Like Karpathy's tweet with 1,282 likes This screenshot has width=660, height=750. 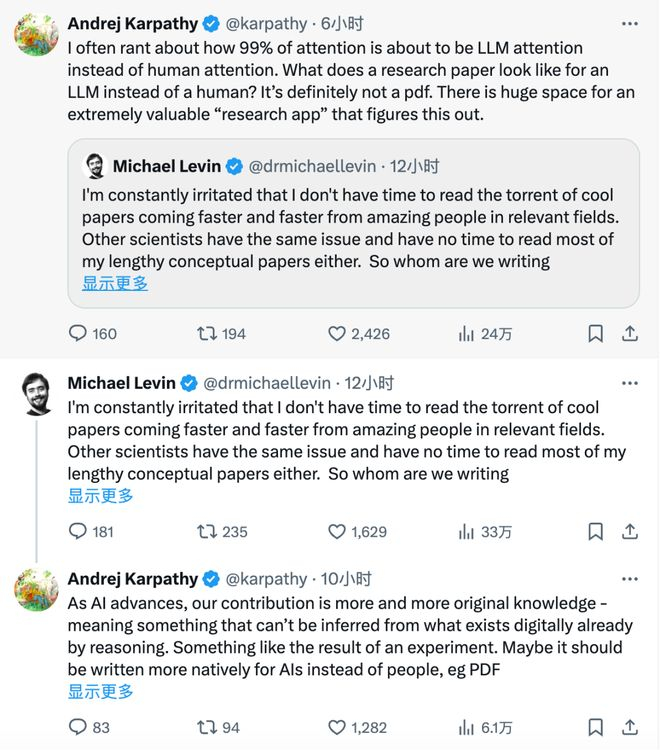coord(337,727)
